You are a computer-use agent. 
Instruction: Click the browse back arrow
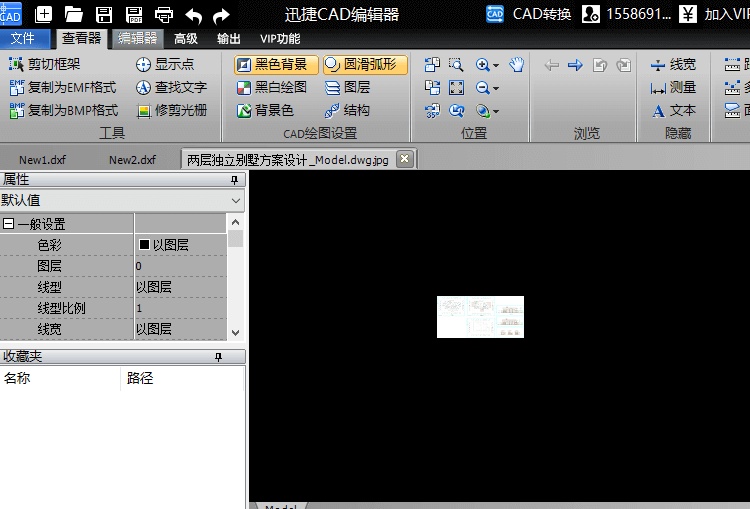[551, 65]
